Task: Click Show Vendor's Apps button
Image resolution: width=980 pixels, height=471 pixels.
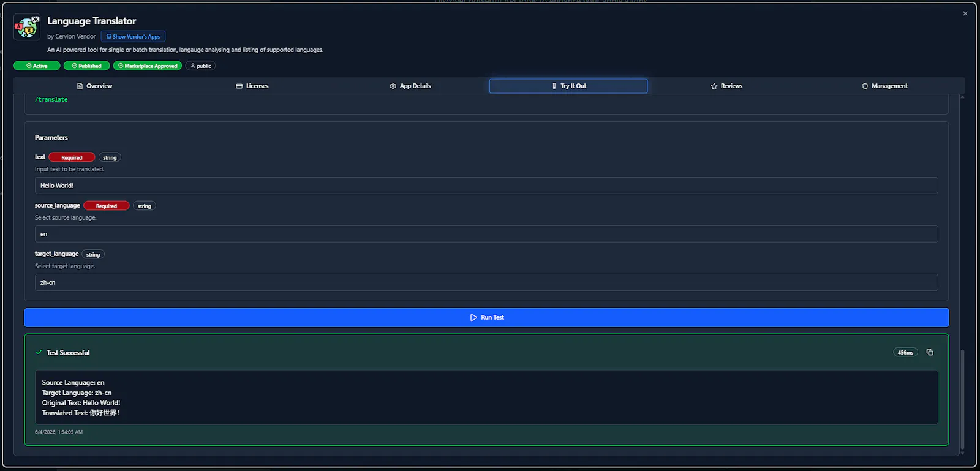Action: click(x=133, y=36)
